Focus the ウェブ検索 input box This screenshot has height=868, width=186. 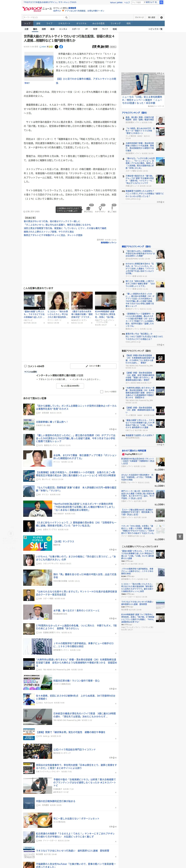(137, 2)
